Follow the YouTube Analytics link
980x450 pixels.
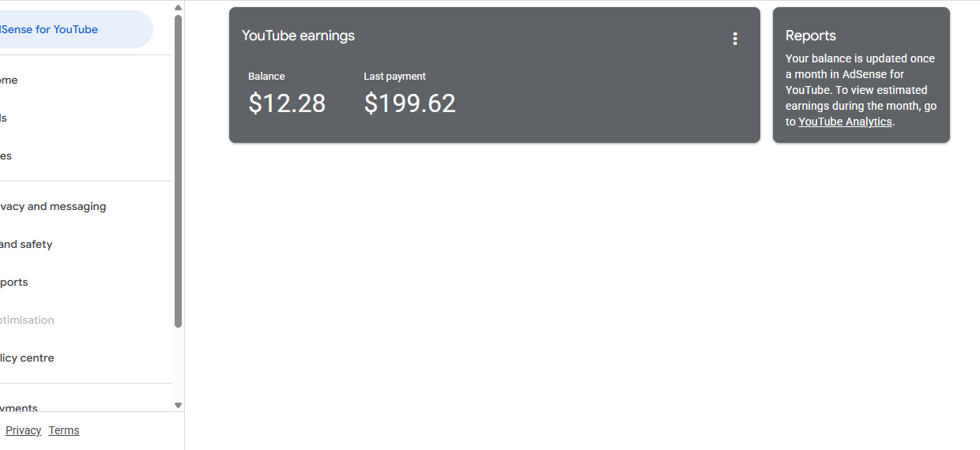point(845,122)
